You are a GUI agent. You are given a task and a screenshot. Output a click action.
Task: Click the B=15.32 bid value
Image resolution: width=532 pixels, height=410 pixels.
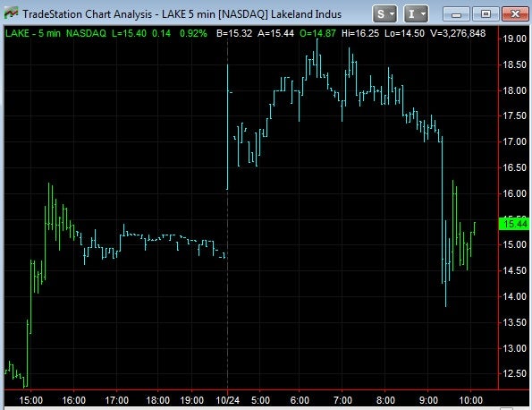[234, 33]
